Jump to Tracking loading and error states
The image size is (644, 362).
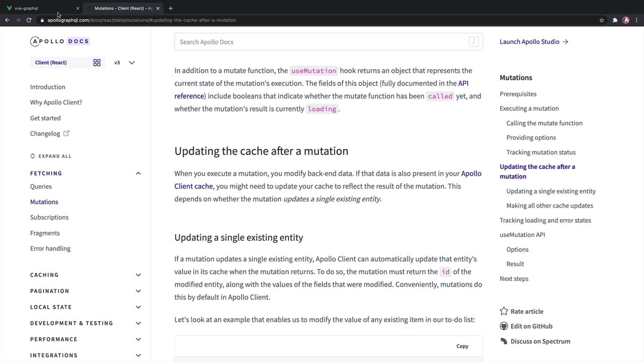[x=545, y=220]
